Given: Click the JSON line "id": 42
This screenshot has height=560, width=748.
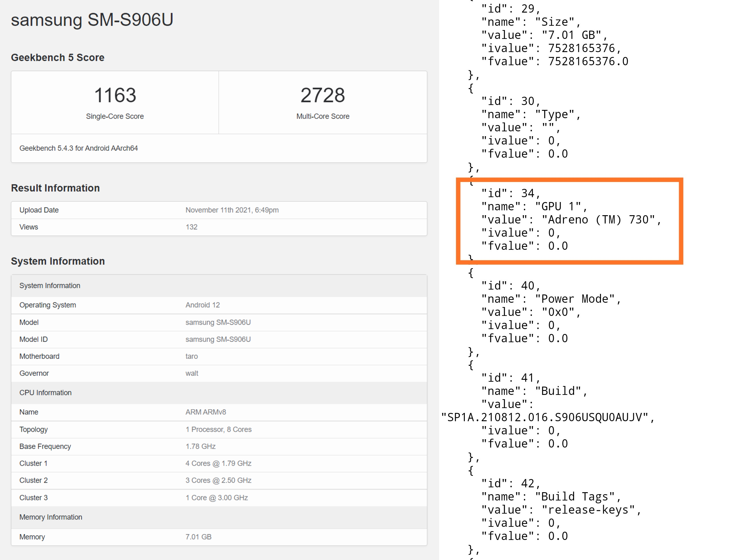Looking at the screenshot, I should click(x=511, y=483).
